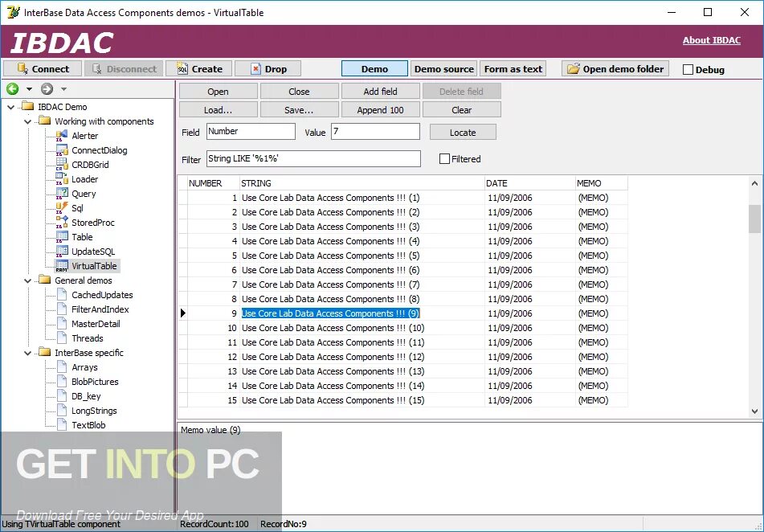
Task: Open the back arrow history dropdown
Action: click(29, 89)
